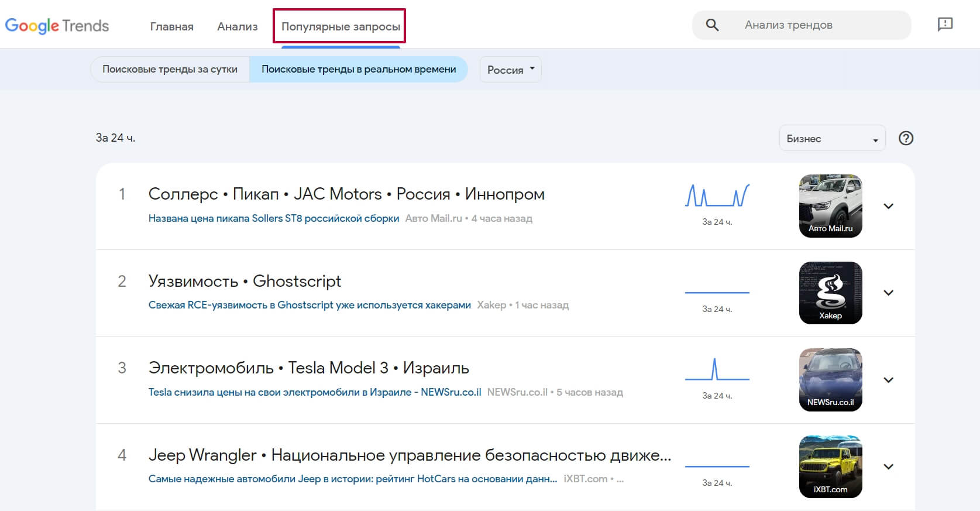Expand the Jeep Wrangler row chevron
This screenshot has height=511, width=980.
(888, 467)
